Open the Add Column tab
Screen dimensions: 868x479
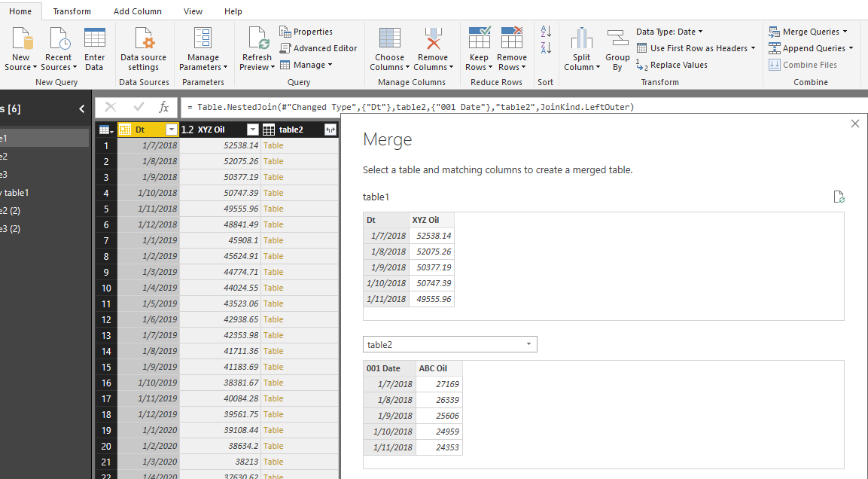137,11
